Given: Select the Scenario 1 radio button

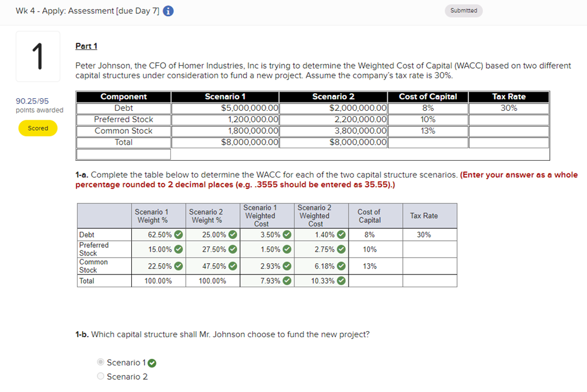Looking at the screenshot, I should click(100, 362).
